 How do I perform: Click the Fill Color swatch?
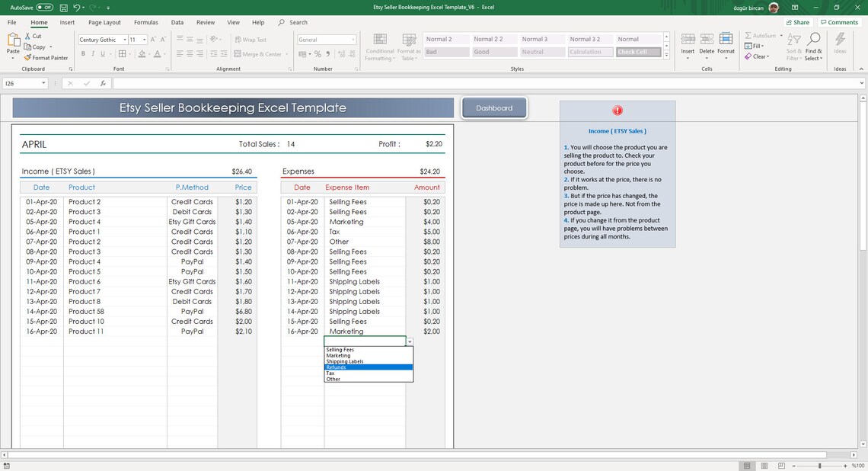(x=141, y=53)
